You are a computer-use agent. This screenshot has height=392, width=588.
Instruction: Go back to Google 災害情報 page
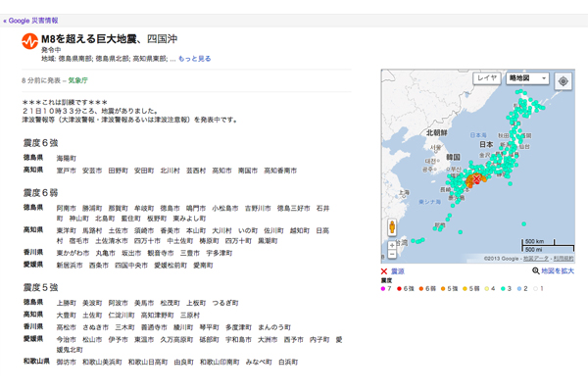(x=29, y=20)
